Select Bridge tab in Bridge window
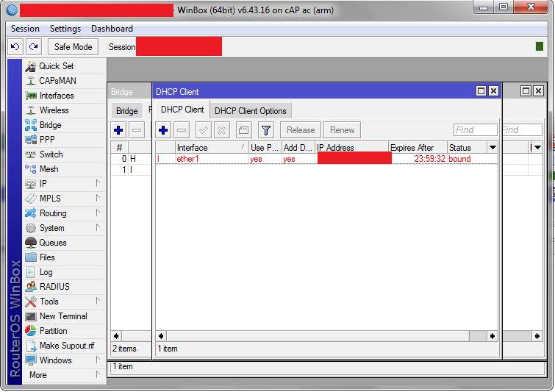The height and width of the screenshot is (392, 555). [x=126, y=111]
